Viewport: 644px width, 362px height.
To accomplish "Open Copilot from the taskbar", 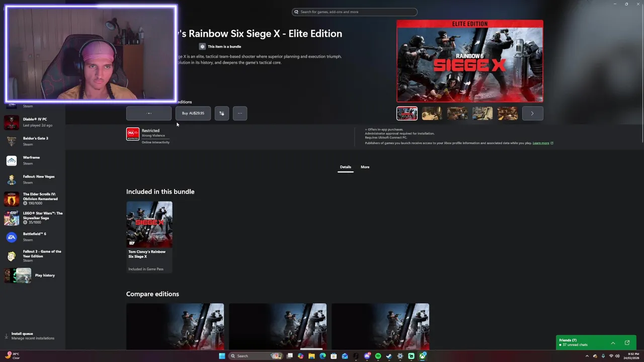I will point(301,356).
